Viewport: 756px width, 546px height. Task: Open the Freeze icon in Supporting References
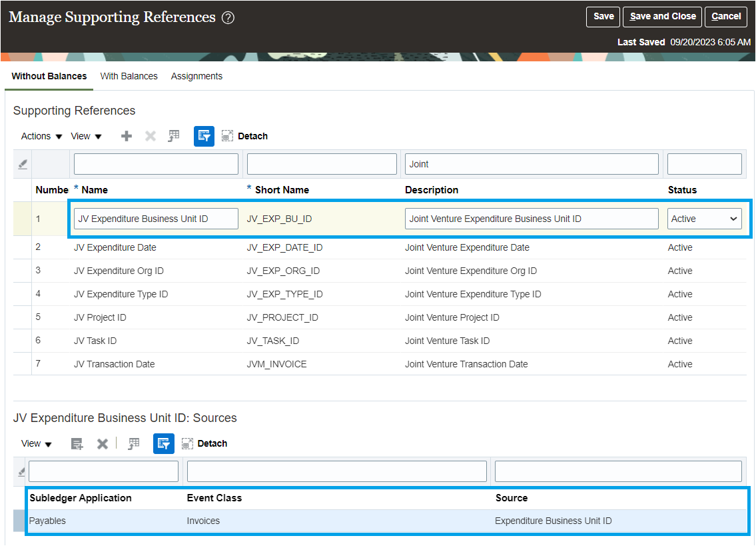tap(174, 136)
